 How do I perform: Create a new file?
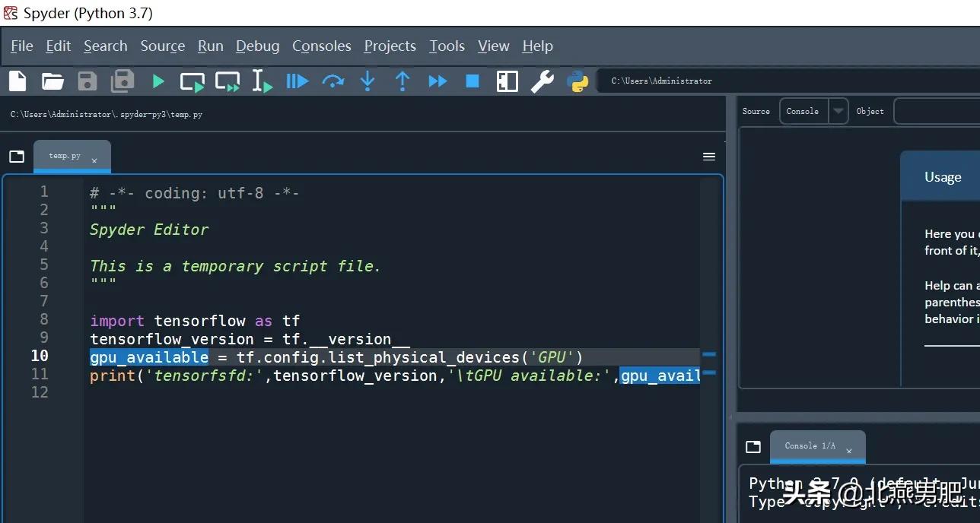tap(17, 81)
